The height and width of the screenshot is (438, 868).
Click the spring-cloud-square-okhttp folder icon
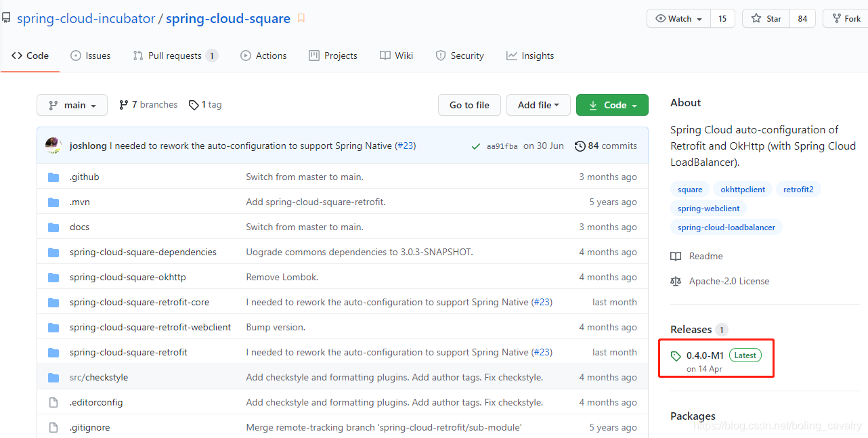[53, 278]
